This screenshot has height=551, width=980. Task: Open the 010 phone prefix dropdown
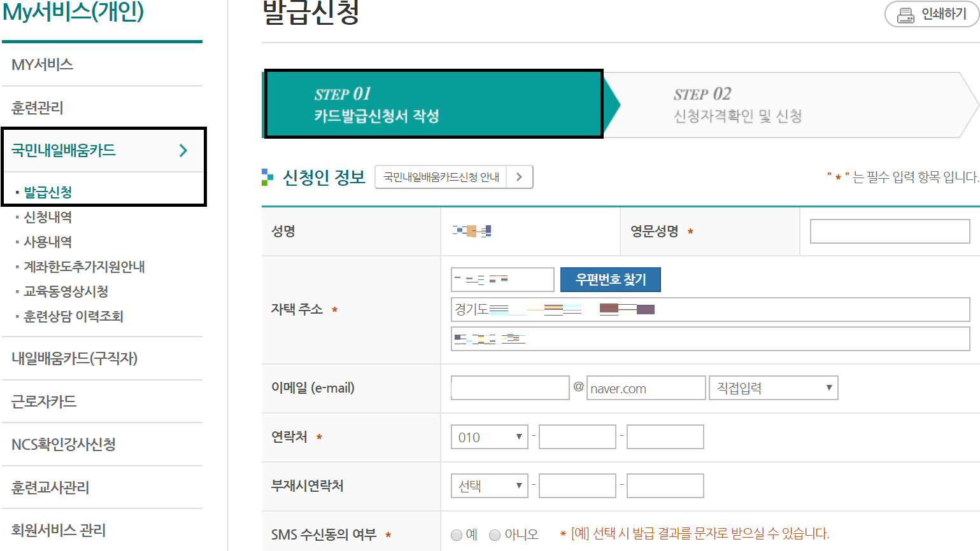(490, 436)
